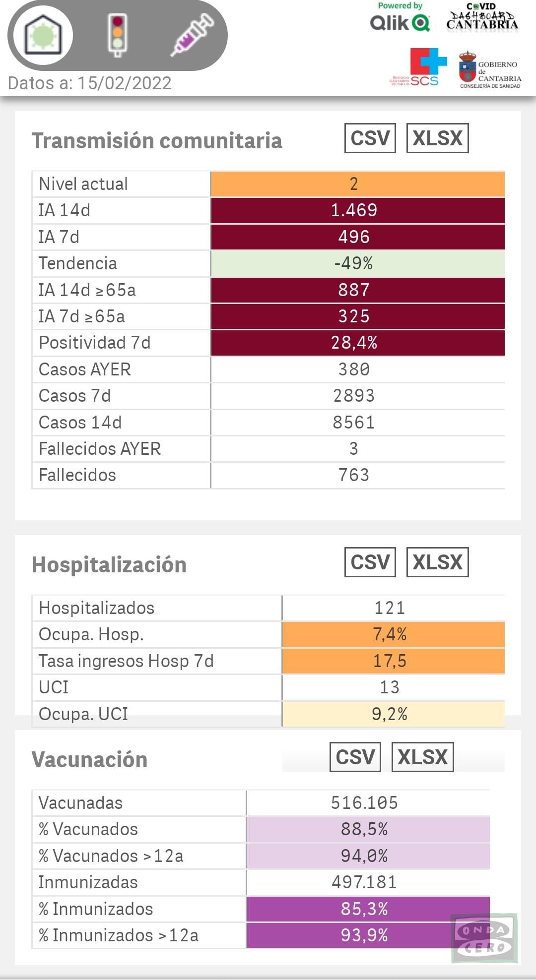This screenshot has height=980, width=536.
Task: Download Vacunación data as CSV
Action: (x=355, y=756)
